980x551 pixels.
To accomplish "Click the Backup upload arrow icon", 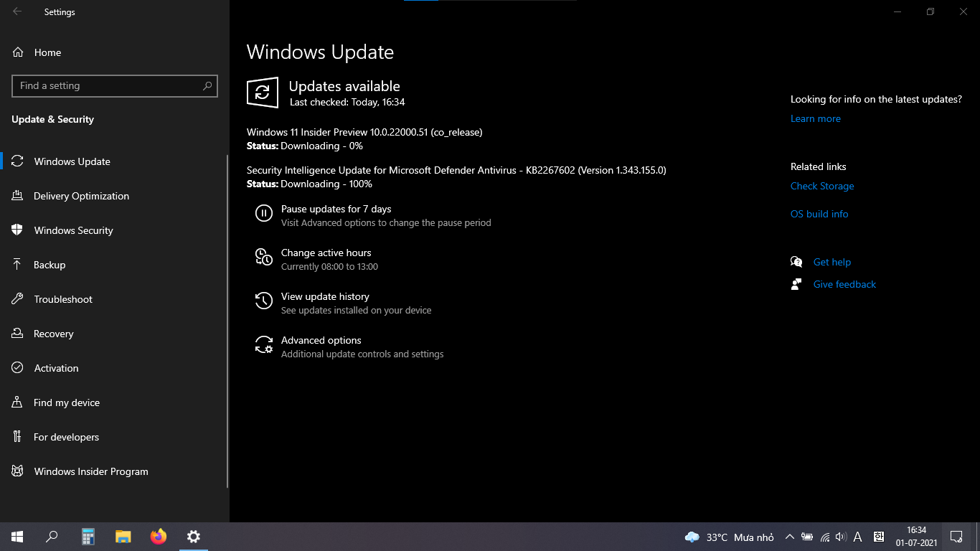I will 18,265.
